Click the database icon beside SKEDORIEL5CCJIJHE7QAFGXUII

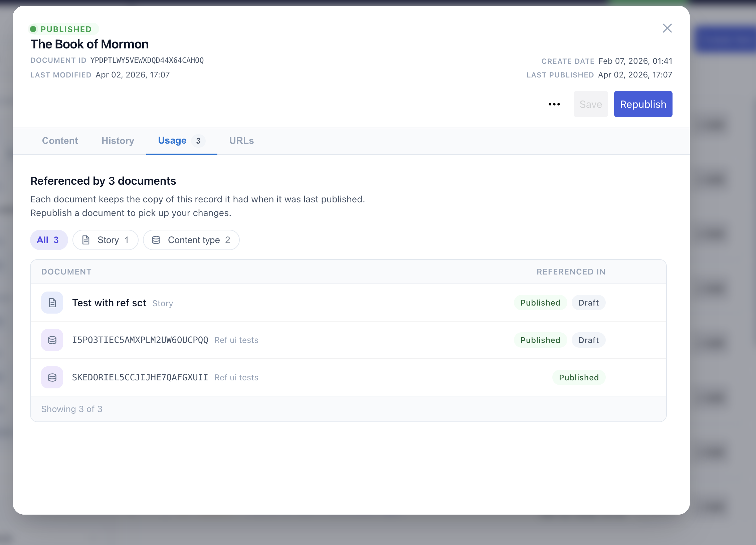pyautogui.click(x=52, y=377)
